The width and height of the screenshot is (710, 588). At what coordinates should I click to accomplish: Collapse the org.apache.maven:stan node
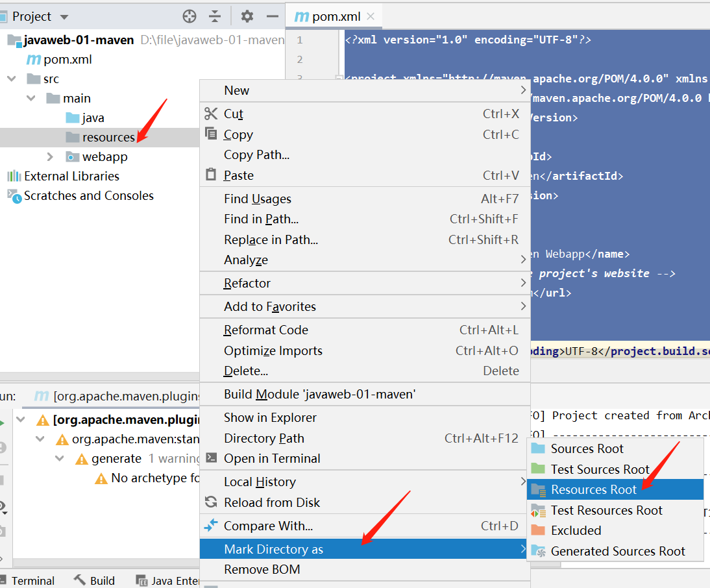(40, 439)
